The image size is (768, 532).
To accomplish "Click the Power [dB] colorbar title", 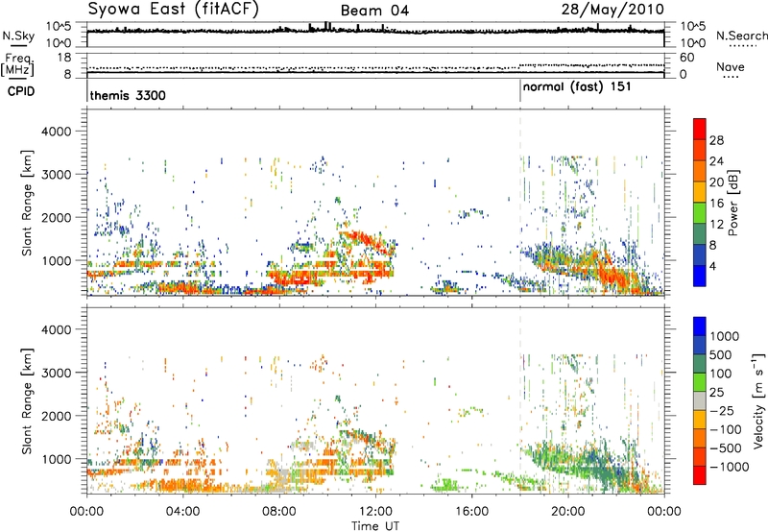I will pyautogui.click(x=732, y=203).
